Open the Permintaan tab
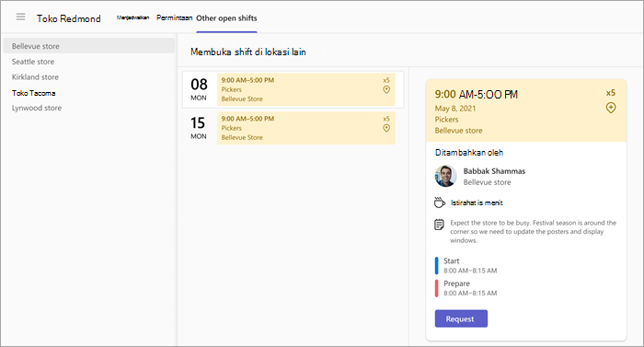644x347 pixels. tap(174, 17)
